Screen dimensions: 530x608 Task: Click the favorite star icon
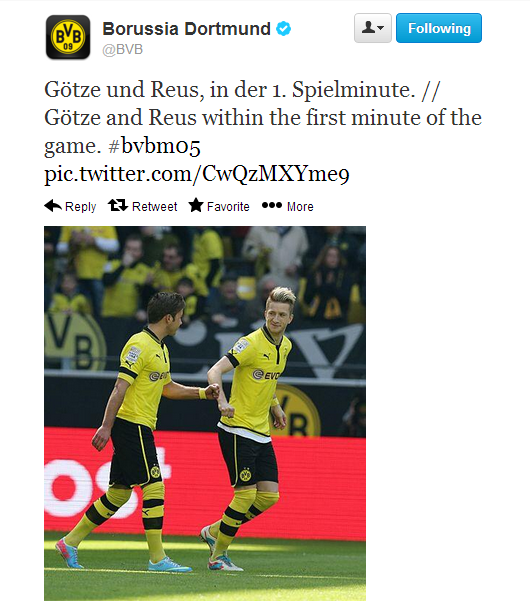196,205
